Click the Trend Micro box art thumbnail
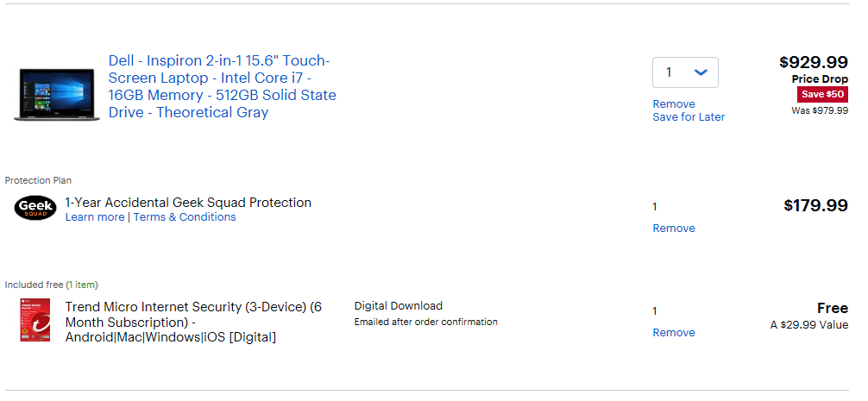868x401 pixels. click(x=35, y=320)
